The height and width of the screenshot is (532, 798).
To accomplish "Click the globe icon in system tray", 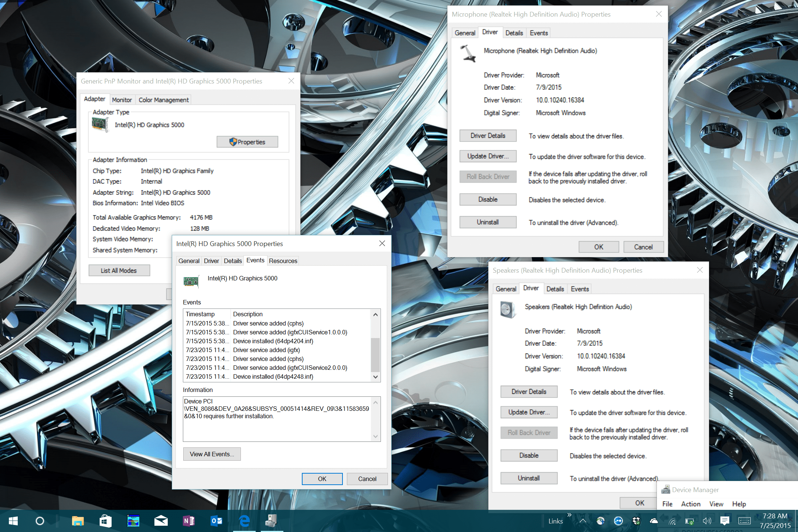I will click(600, 521).
